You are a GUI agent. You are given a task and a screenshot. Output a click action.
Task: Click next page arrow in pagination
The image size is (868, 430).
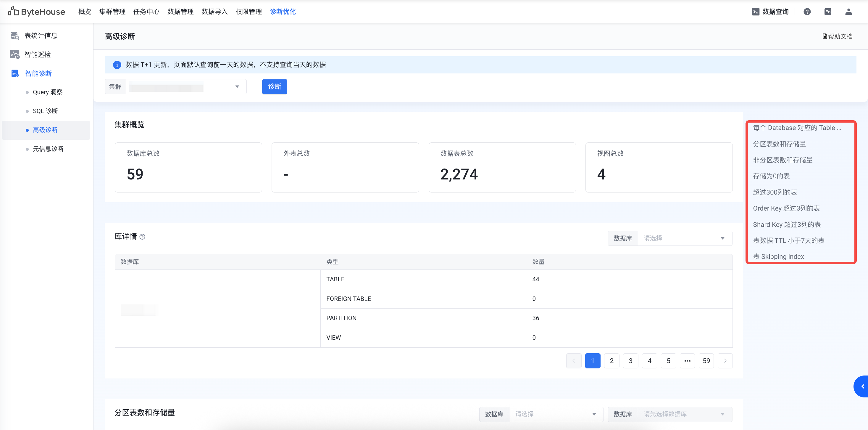(725, 361)
